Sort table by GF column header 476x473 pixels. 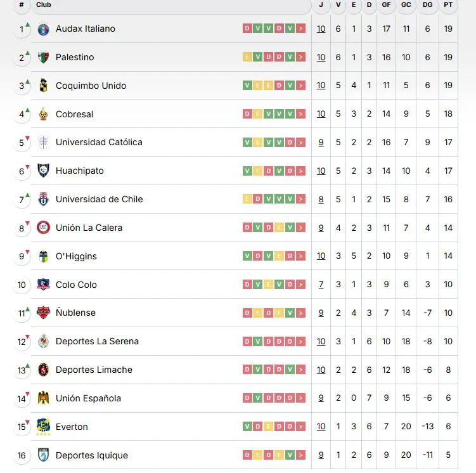click(x=386, y=5)
